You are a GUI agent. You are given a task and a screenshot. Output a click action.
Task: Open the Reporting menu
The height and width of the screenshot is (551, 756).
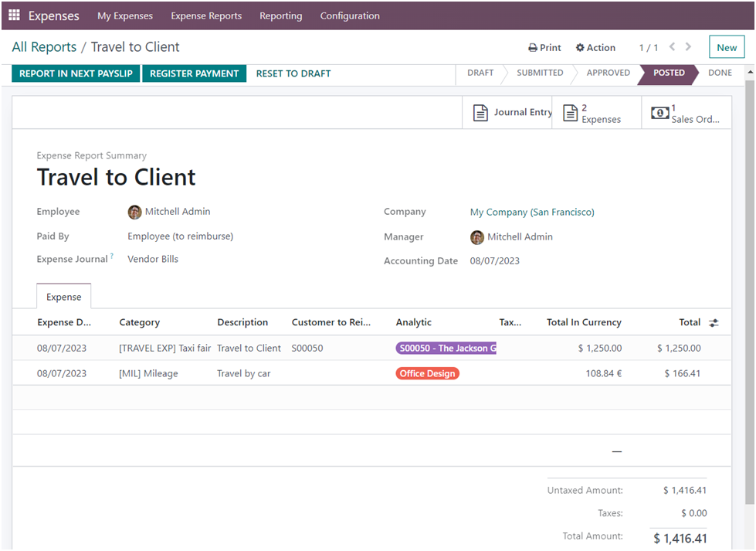point(280,15)
